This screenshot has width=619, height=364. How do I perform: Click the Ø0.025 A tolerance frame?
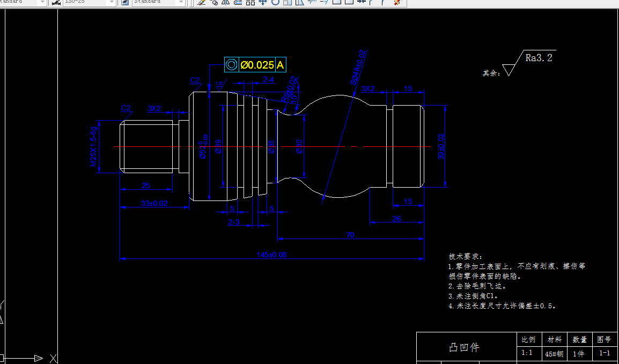(x=255, y=64)
